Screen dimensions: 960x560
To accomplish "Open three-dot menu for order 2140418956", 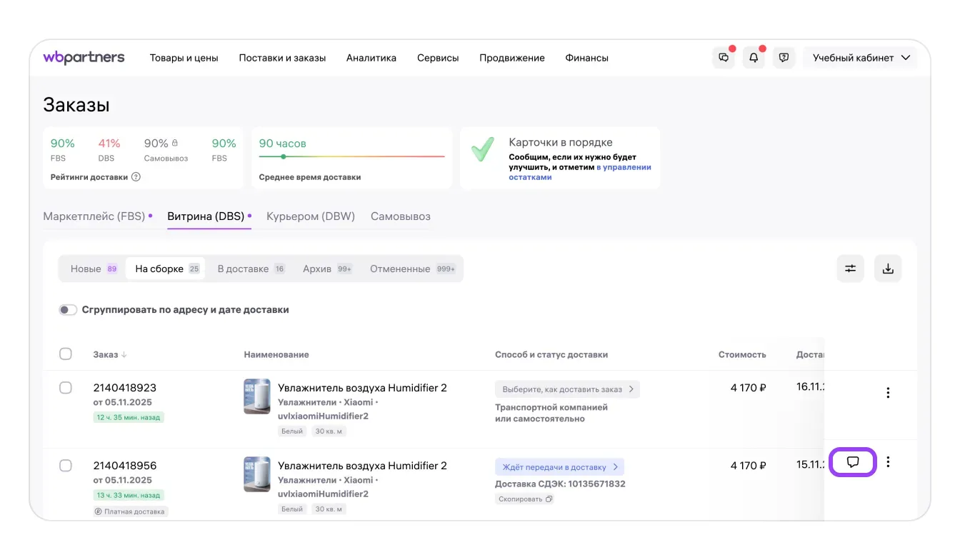I will pos(888,461).
